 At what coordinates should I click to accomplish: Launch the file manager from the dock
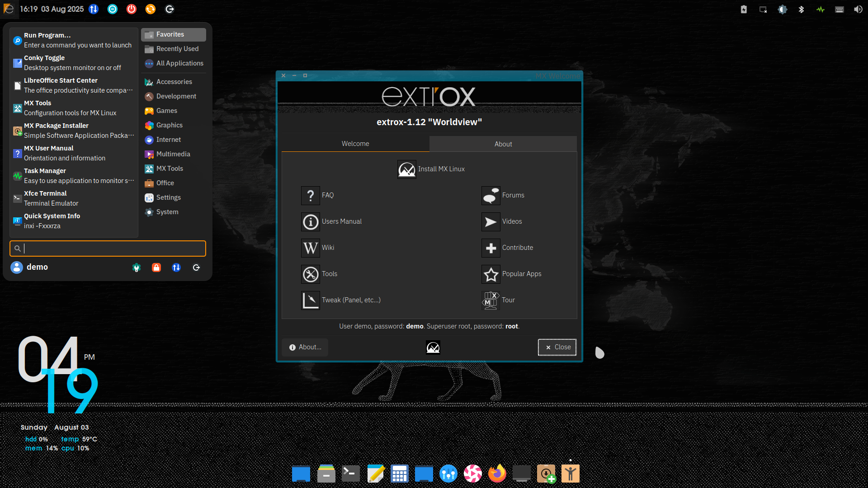(326, 474)
